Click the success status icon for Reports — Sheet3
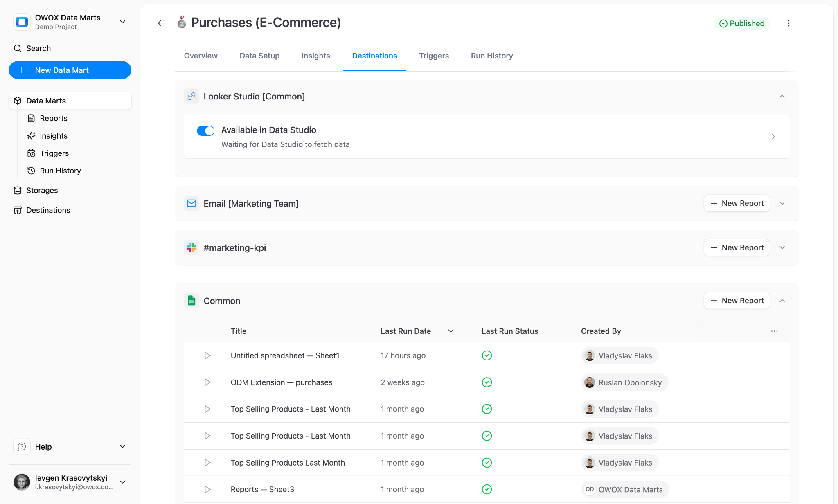The image size is (838, 504). pyautogui.click(x=487, y=489)
